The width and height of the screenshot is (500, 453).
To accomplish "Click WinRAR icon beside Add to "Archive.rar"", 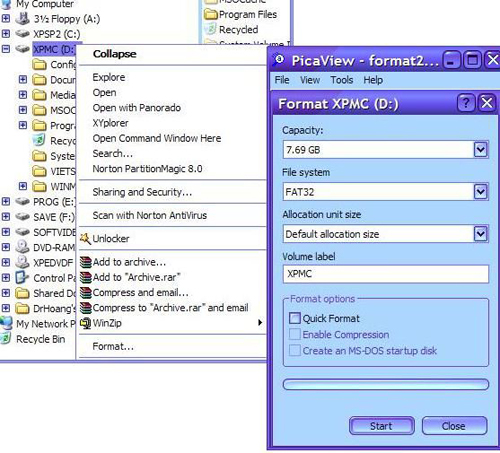I will (x=86, y=277).
